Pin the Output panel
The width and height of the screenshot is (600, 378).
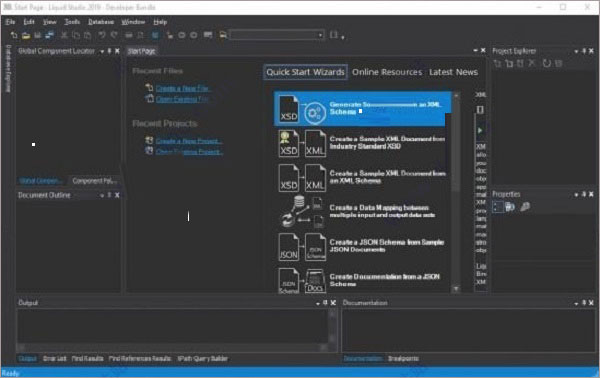325,303
